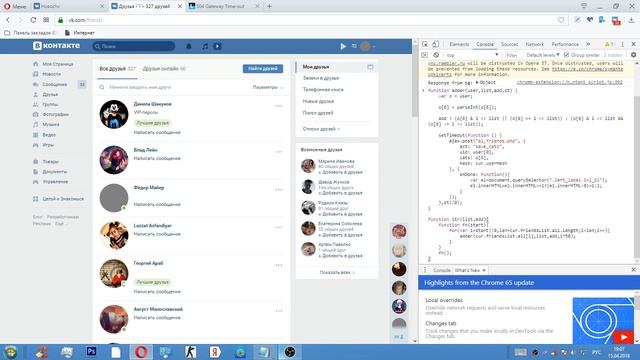Open new browser tab with plus
The height and width of the screenshot is (360, 640).
pos(269,6)
